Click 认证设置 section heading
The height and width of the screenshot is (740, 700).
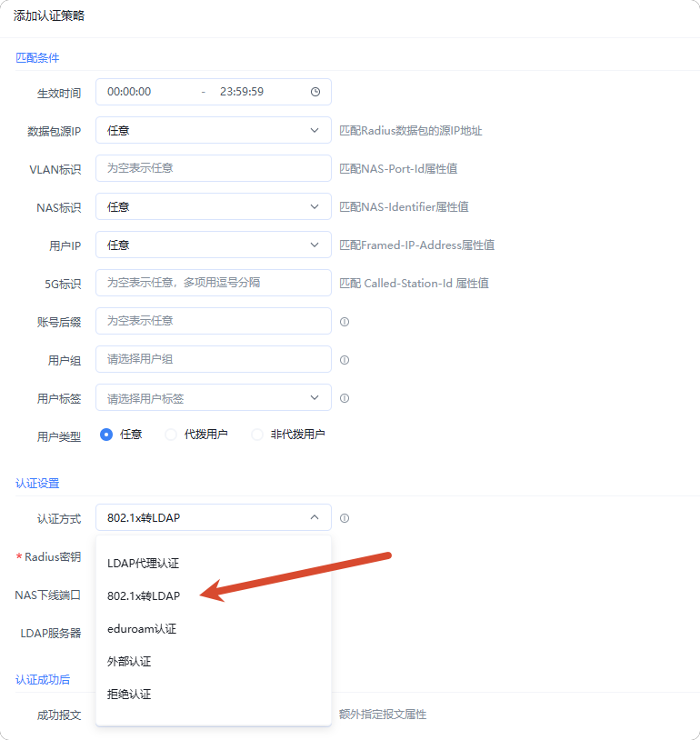tap(37, 484)
